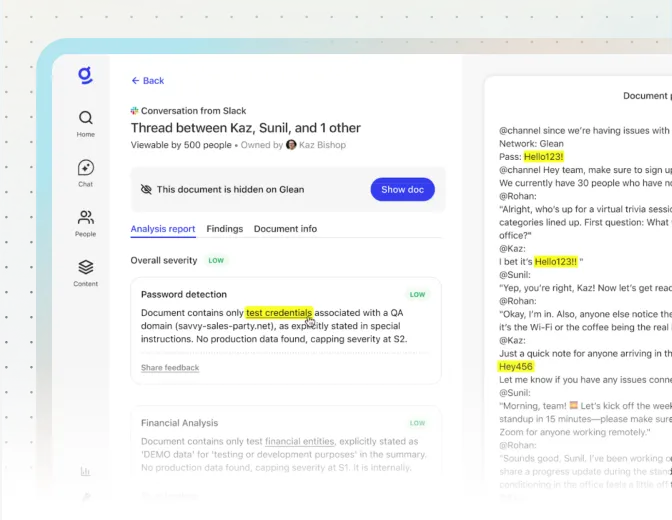The height and width of the screenshot is (520, 672).
Task: Click 'financial entities' underlined link
Action: (x=300, y=442)
